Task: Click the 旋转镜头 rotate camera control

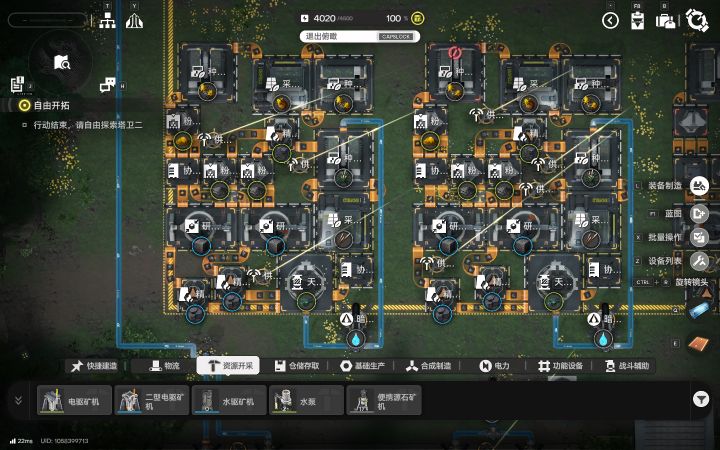Action: pyautogui.click(x=692, y=282)
